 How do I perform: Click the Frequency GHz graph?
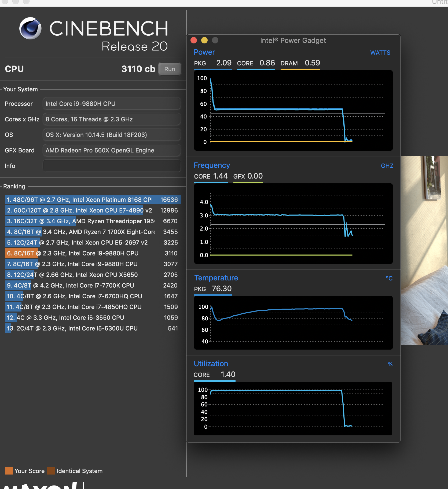(x=293, y=224)
